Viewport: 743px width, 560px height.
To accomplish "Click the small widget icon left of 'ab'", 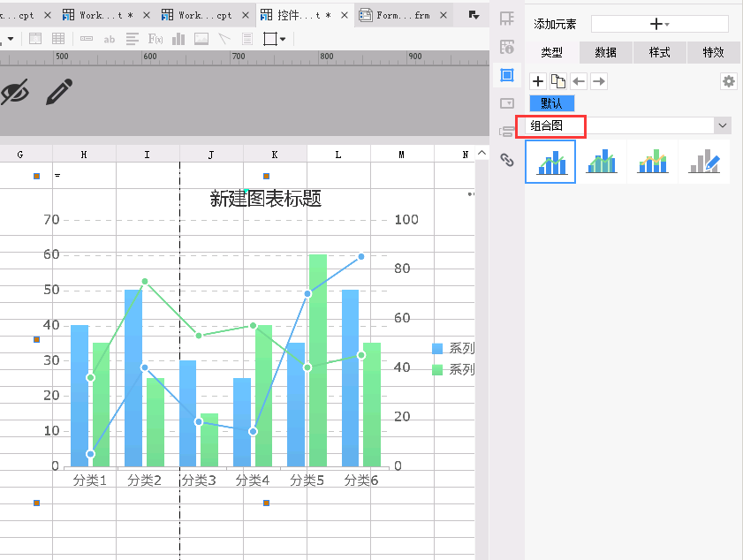I will pyautogui.click(x=87, y=39).
